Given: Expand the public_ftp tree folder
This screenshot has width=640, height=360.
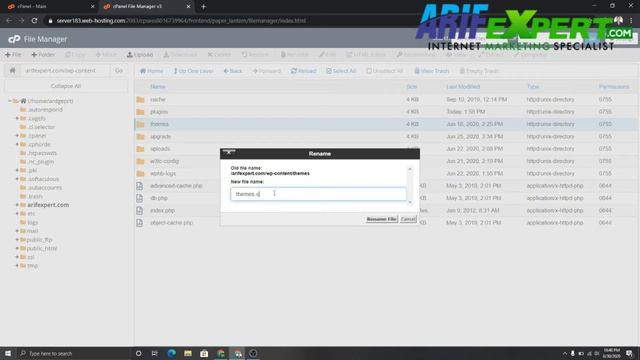Looking at the screenshot, I should [17, 240].
